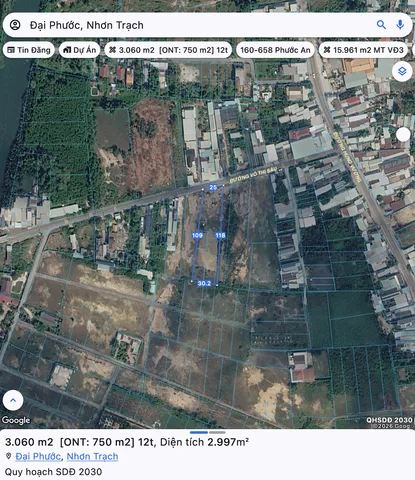This screenshot has height=480, width=415.
Task: Tap the bottom sheet drag handle
Action: [207, 432]
